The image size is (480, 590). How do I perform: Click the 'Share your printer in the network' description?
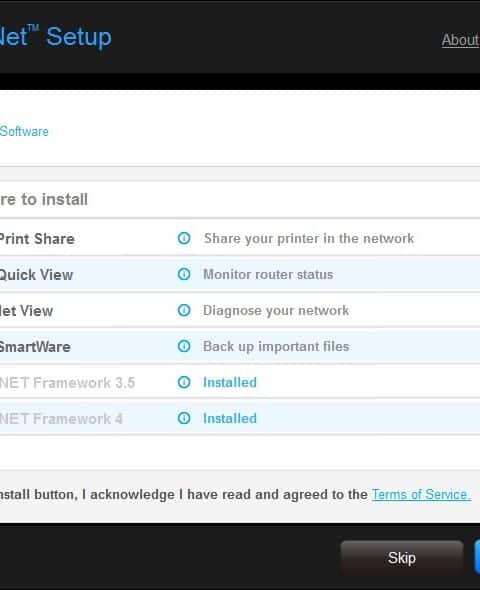[309, 239]
